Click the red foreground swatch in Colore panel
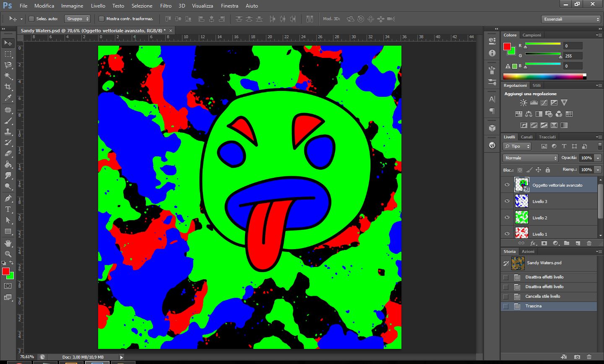 tap(507, 47)
